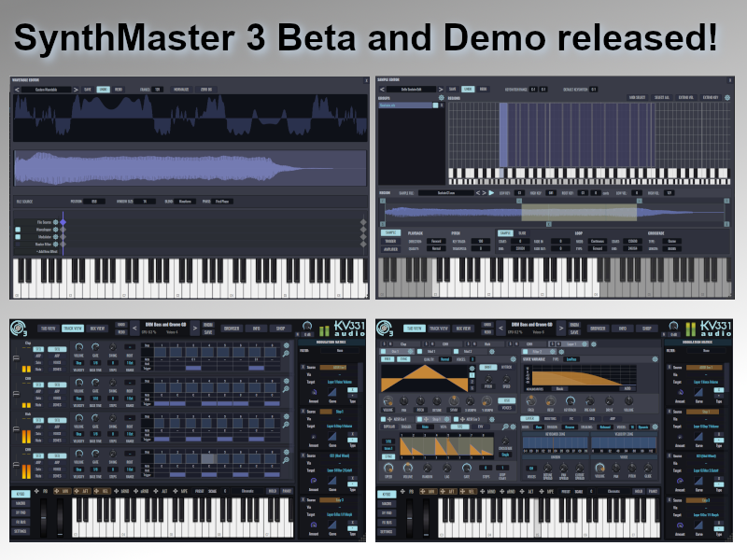Open the Modulator gear settings
This screenshot has height=560, width=747.
(56, 237)
